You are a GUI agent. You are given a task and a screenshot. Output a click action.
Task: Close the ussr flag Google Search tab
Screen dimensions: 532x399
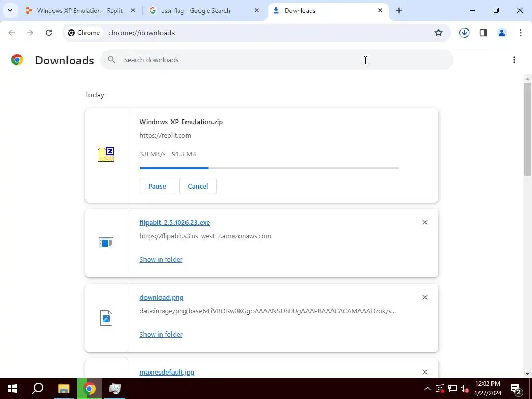coord(257,10)
